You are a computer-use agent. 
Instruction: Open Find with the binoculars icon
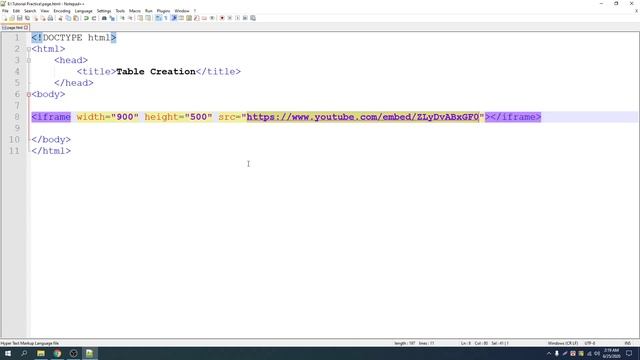pyautogui.click(x=104, y=18)
